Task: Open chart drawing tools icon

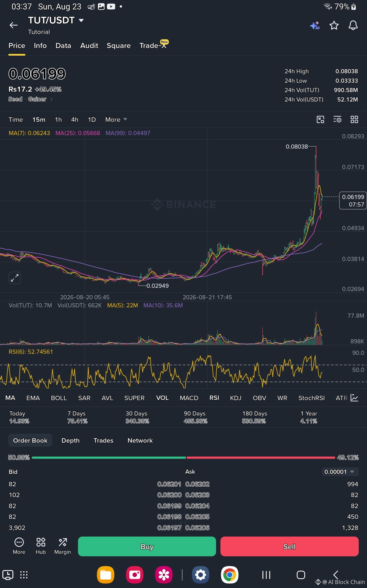Action: pyautogui.click(x=320, y=119)
